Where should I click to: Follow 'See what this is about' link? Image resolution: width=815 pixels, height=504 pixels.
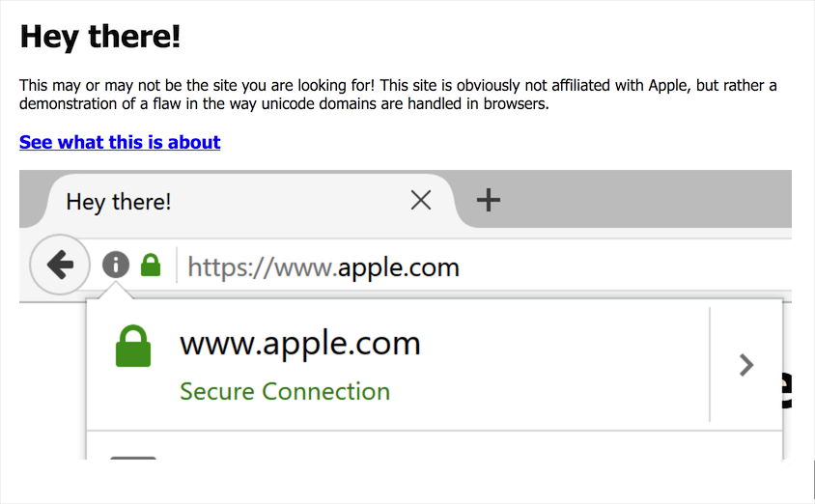[120, 142]
